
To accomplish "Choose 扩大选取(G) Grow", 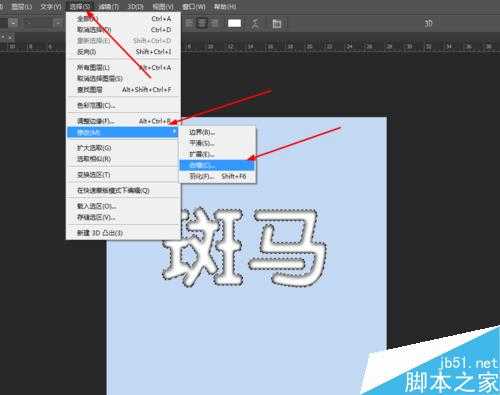I will [x=123, y=148].
